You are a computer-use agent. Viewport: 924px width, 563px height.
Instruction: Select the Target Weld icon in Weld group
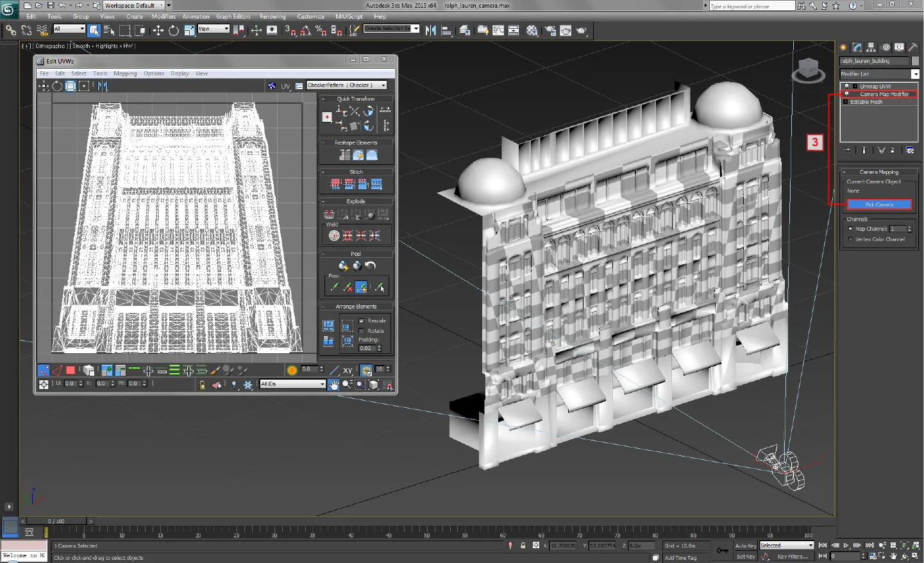pyautogui.click(x=335, y=235)
